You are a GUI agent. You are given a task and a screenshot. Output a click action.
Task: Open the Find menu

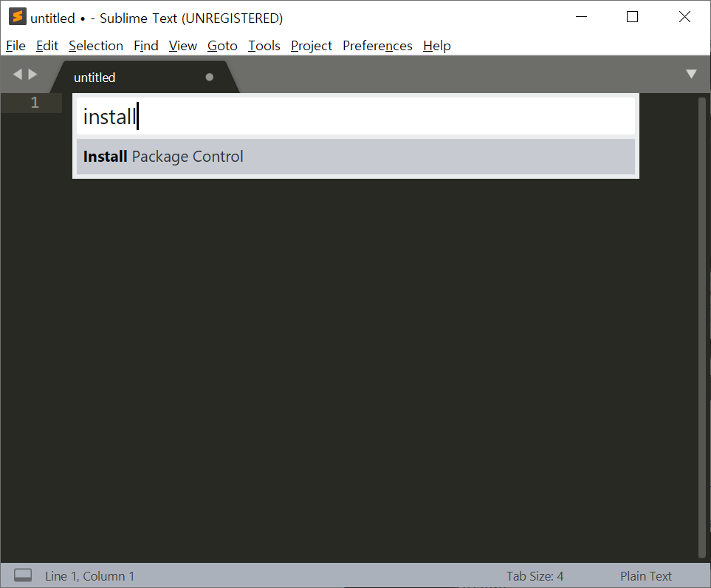coord(145,46)
